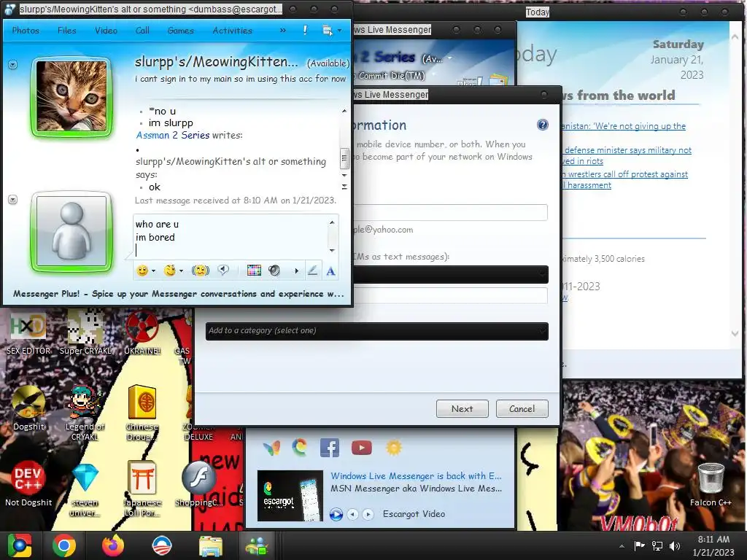
Task: Open dropdown arrow next to emoticon smiley
Action: tap(153, 271)
